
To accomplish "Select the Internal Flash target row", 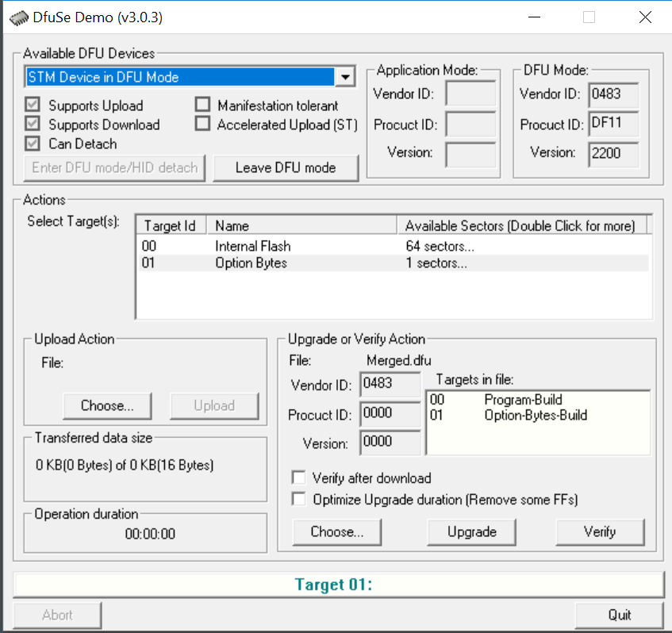I will tap(394, 246).
